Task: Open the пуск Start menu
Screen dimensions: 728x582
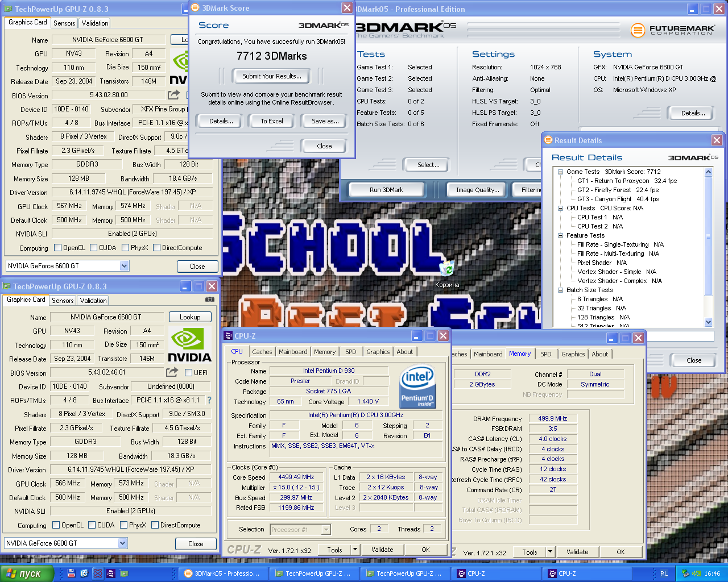Action: coord(27,573)
